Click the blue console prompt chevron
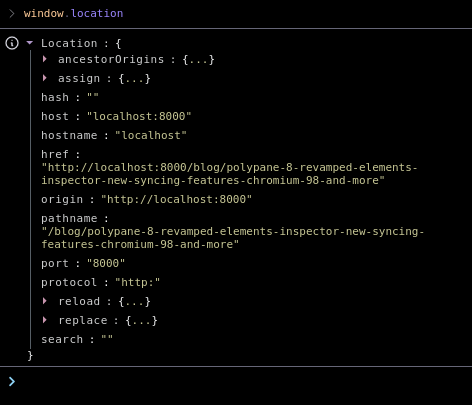This screenshot has width=472, height=405. pos(12,381)
